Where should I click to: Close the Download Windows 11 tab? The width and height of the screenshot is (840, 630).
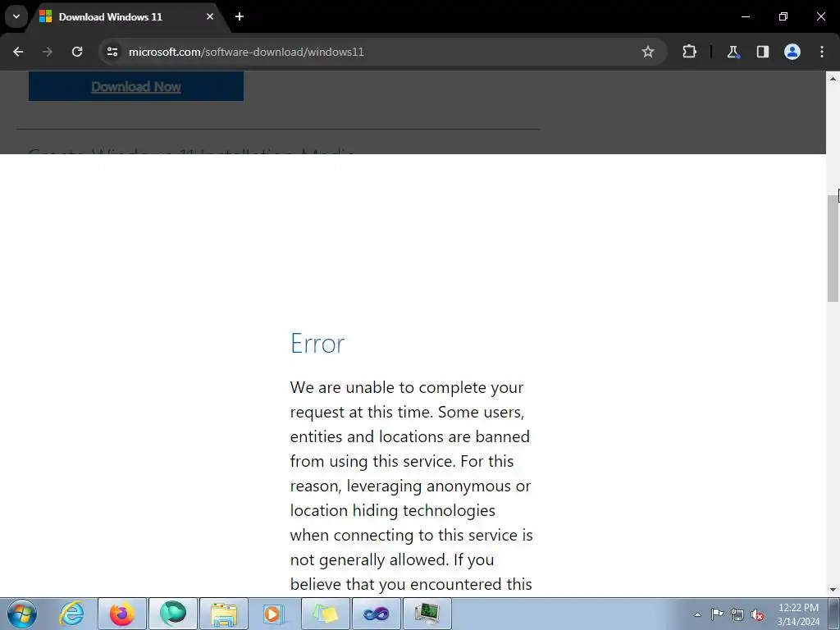coord(210,16)
